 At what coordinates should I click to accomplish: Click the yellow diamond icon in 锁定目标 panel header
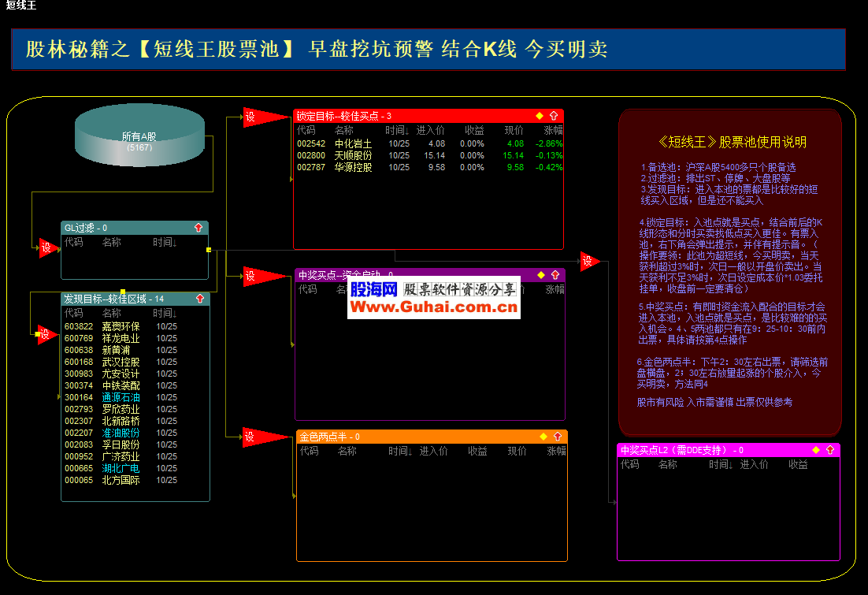click(540, 116)
